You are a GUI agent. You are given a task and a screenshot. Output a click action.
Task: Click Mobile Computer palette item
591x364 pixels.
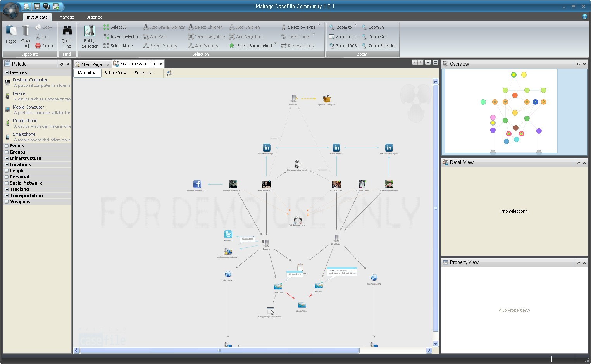38,110
